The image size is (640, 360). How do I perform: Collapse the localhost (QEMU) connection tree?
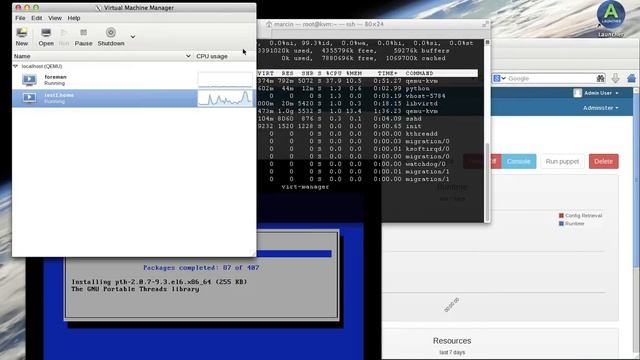point(16,66)
